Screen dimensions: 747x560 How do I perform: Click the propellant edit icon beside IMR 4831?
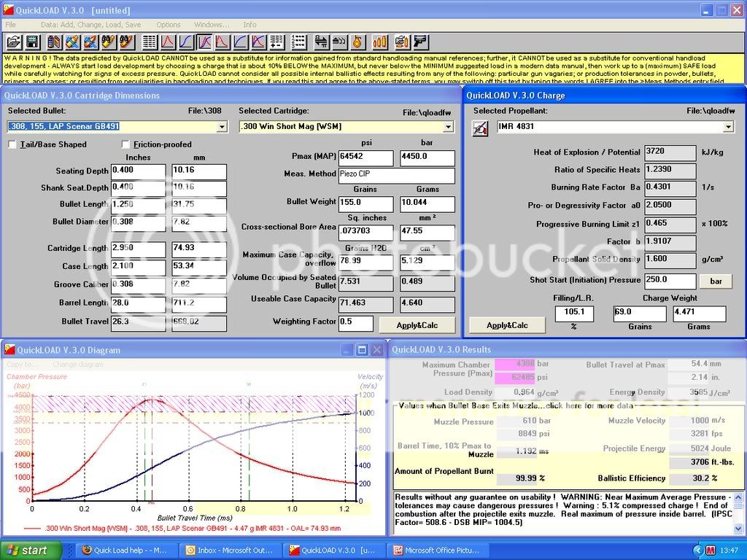tap(481, 128)
